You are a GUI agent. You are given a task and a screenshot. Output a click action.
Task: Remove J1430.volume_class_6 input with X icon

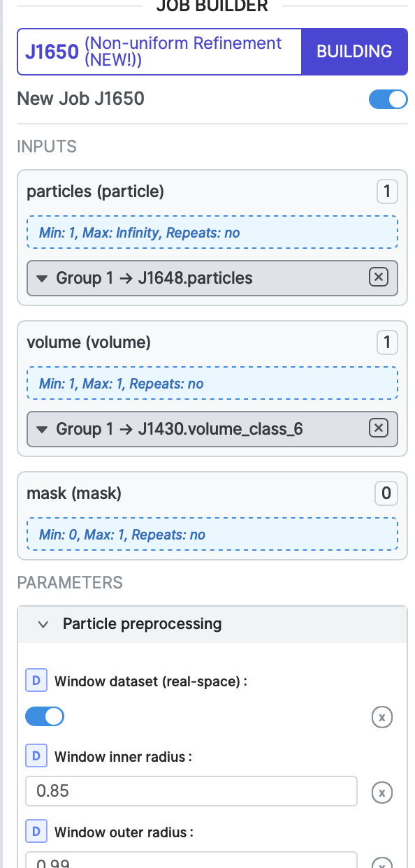point(378,428)
